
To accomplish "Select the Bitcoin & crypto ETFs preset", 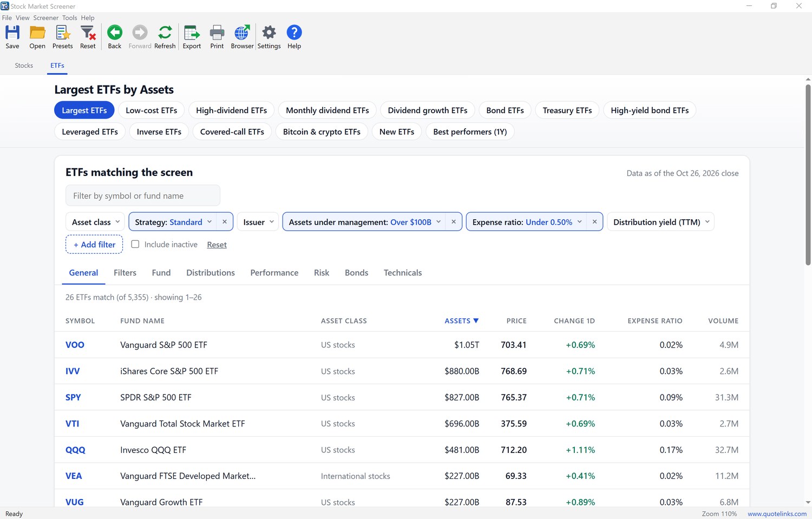I will pos(322,132).
